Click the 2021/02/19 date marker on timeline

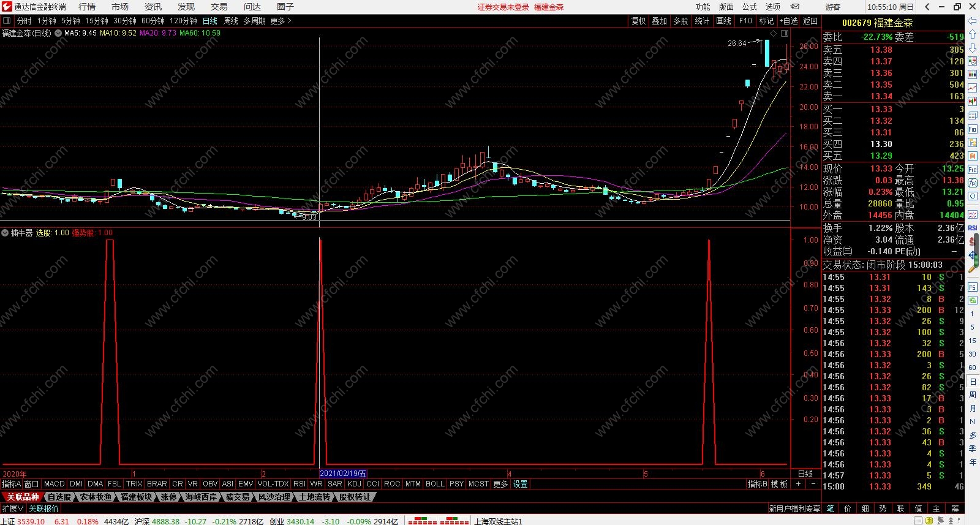(343, 474)
